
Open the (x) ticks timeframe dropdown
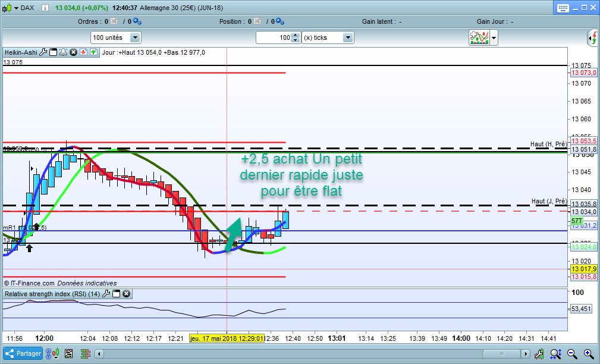coord(328,37)
